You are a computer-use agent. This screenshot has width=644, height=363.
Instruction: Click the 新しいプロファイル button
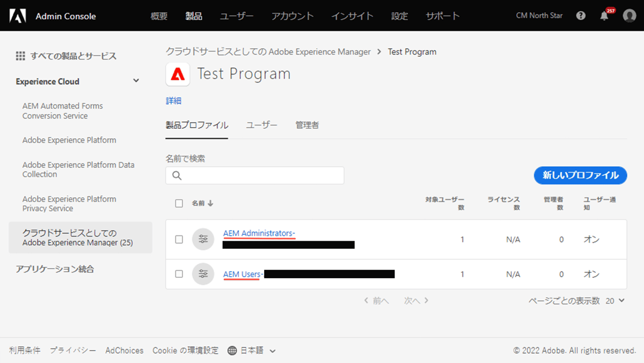coord(580,175)
